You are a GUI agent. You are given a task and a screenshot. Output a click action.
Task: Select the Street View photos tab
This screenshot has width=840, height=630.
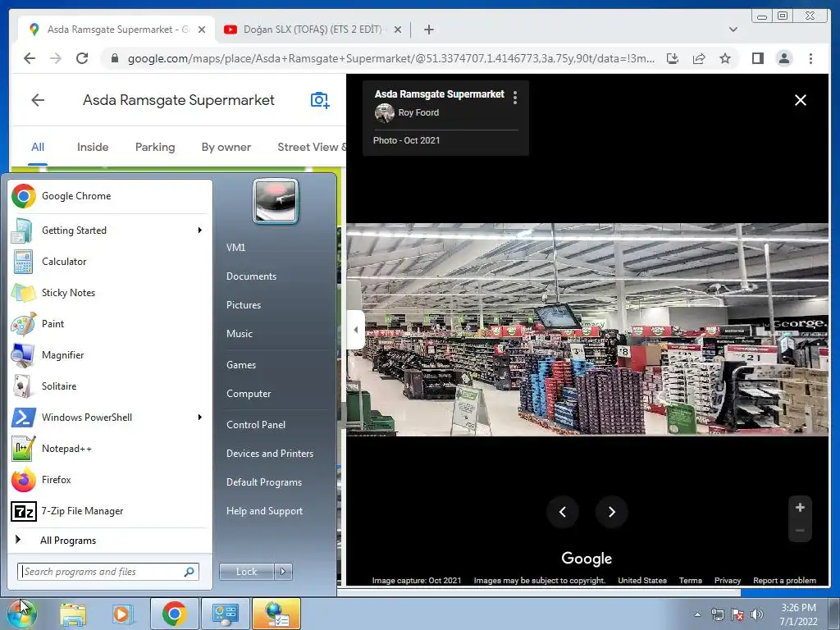point(312,147)
